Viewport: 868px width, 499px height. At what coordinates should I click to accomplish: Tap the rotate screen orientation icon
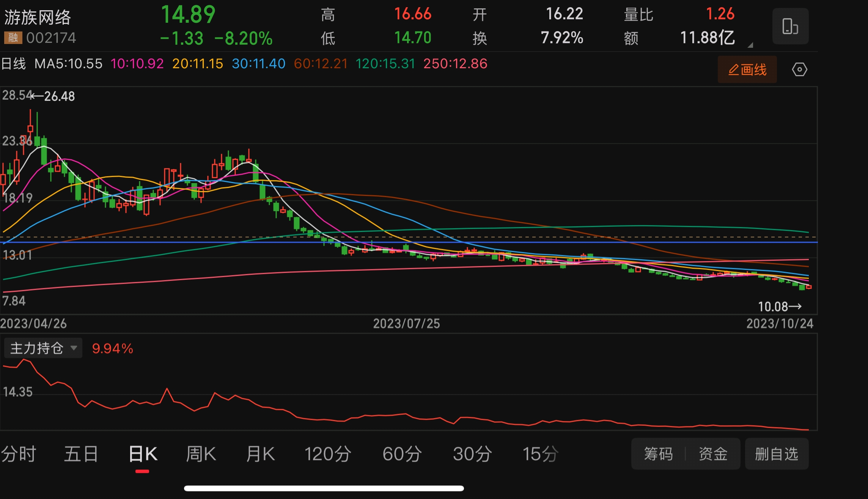[x=790, y=26]
